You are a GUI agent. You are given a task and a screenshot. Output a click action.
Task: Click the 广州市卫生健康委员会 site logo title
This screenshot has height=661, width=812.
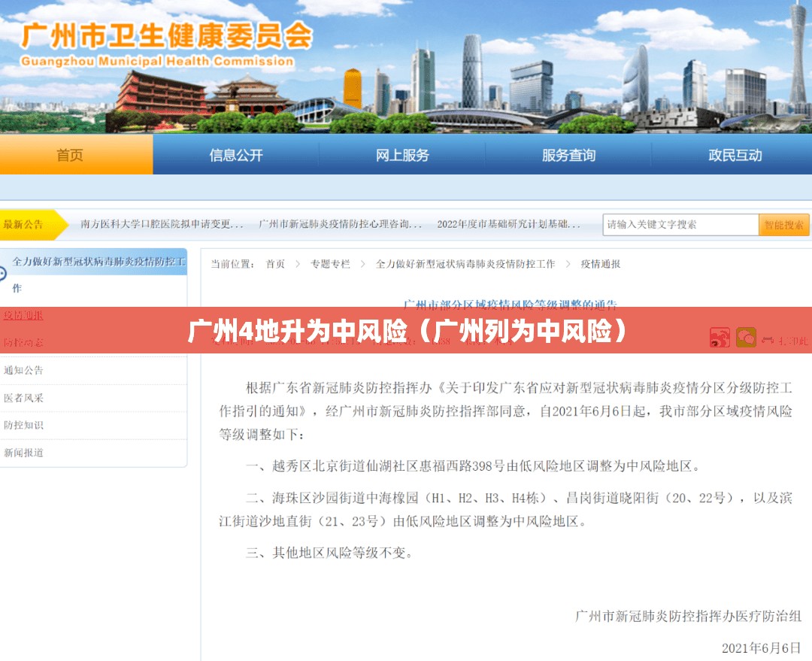click(167, 36)
